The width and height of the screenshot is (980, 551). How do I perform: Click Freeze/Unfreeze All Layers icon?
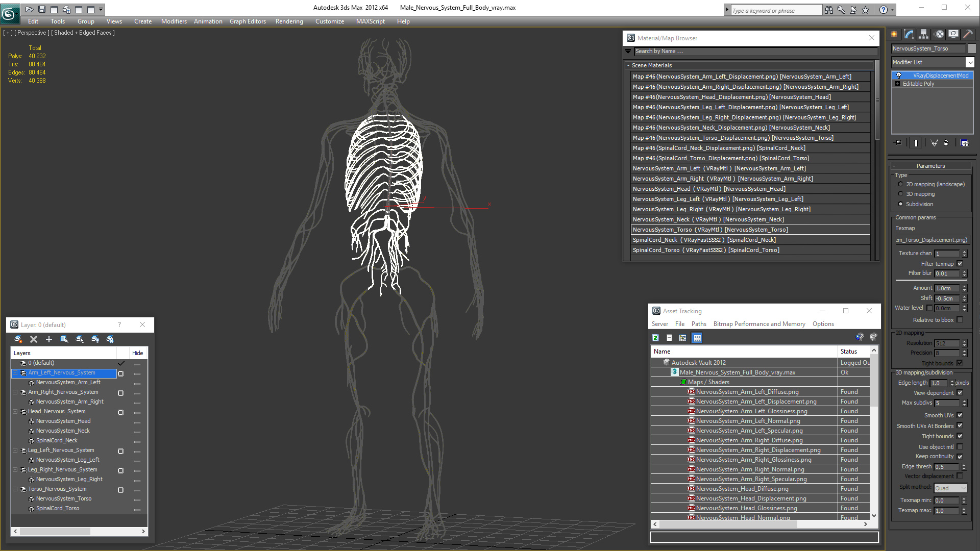[x=110, y=339]
